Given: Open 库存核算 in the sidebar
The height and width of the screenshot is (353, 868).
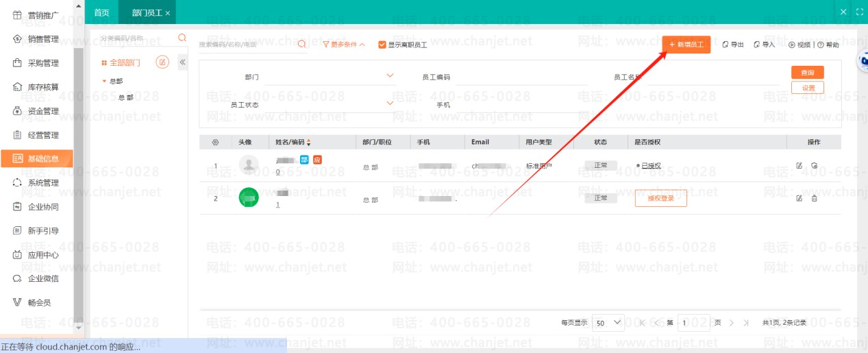Looking at the screenshot, I should pos(37,87).
